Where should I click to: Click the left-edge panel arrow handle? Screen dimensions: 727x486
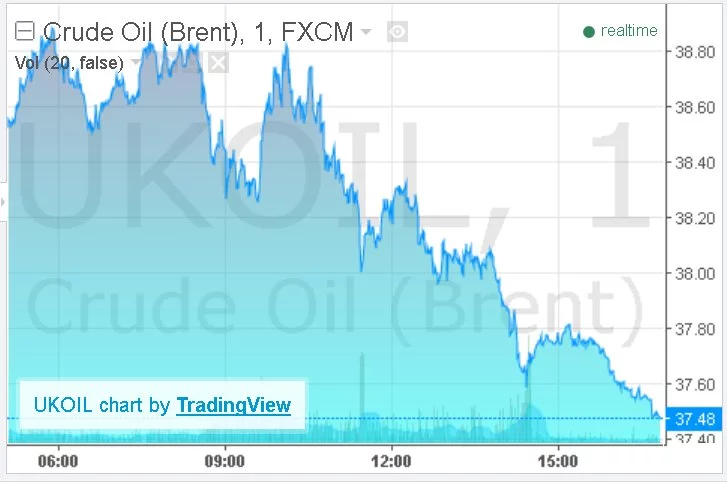tap(3, 202)
